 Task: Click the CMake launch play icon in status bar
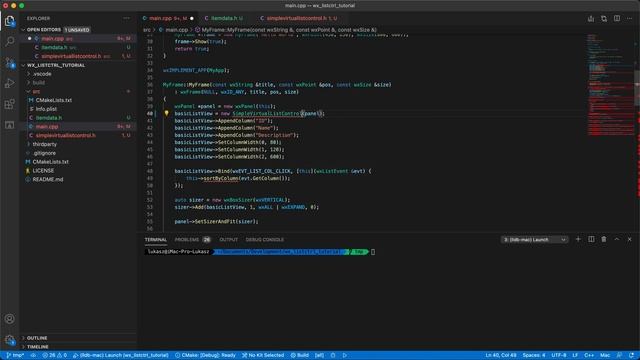345,355
